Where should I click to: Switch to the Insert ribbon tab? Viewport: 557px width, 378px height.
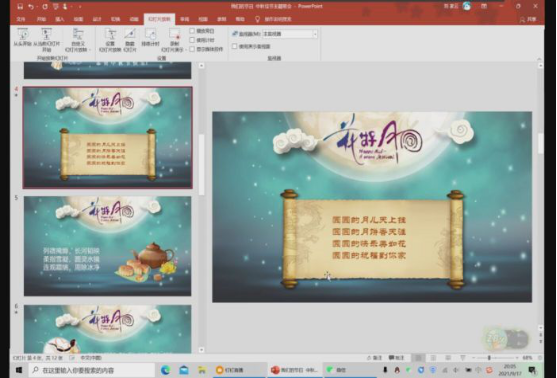point(60,19)
